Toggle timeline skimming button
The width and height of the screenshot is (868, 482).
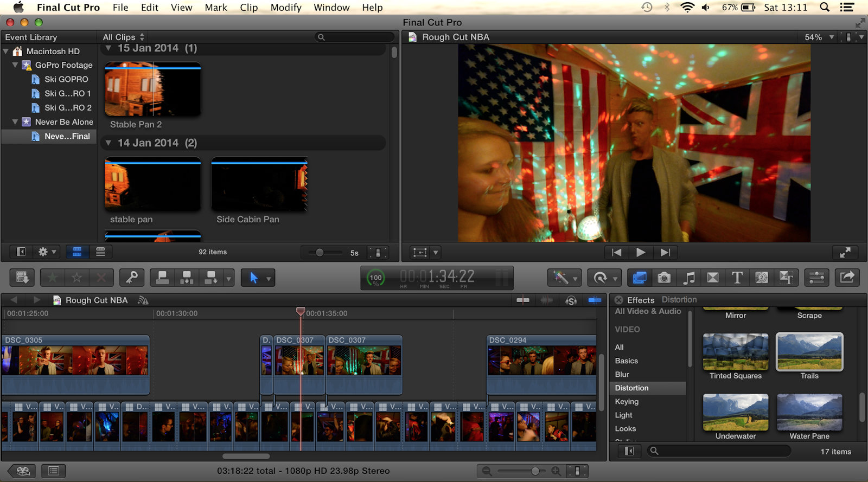pyautogui.click(x=523, y=300)
